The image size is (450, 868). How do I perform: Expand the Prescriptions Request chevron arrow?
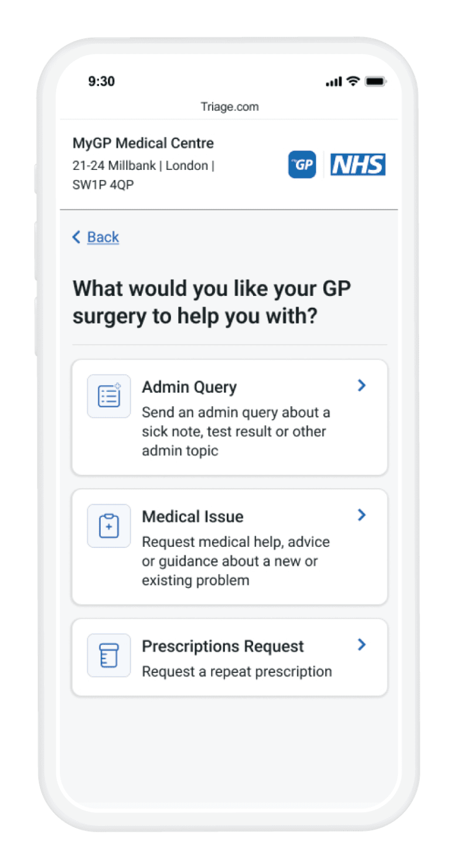tap(362, 644)
